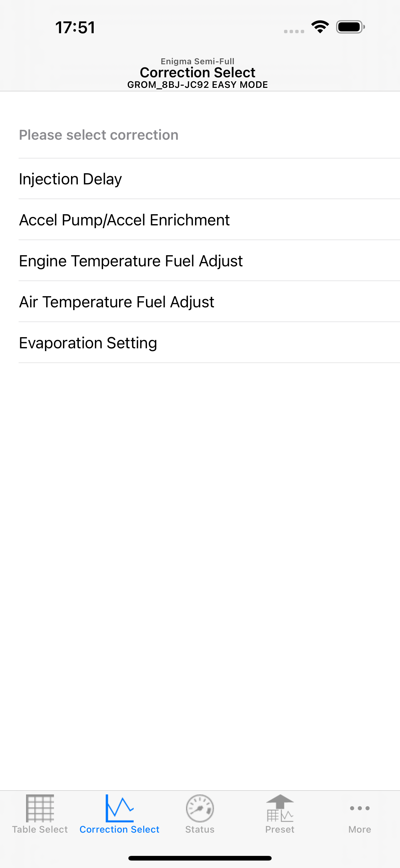Tap the battery indicator icon
The width and height of the screenshot is (400, 868).
tap(350, 27)
